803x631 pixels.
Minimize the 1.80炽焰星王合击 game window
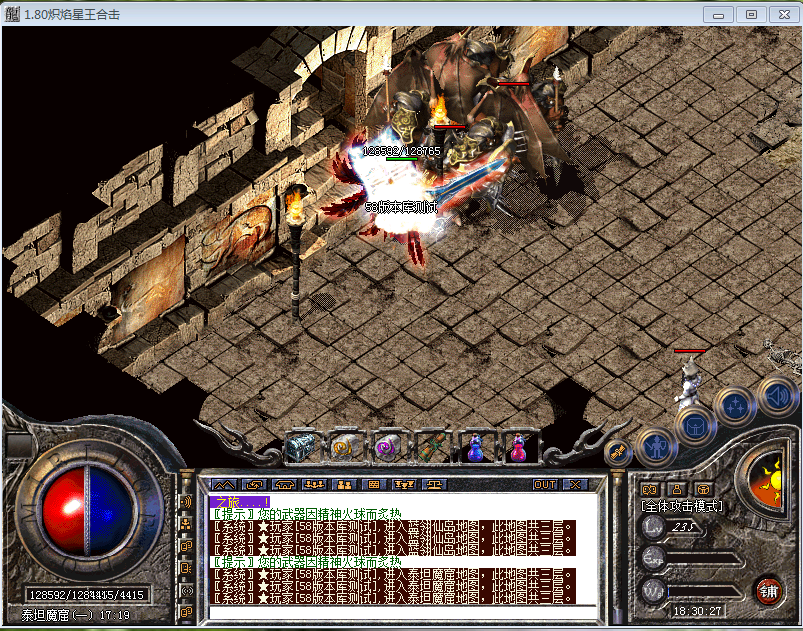(x=718, y=14)
